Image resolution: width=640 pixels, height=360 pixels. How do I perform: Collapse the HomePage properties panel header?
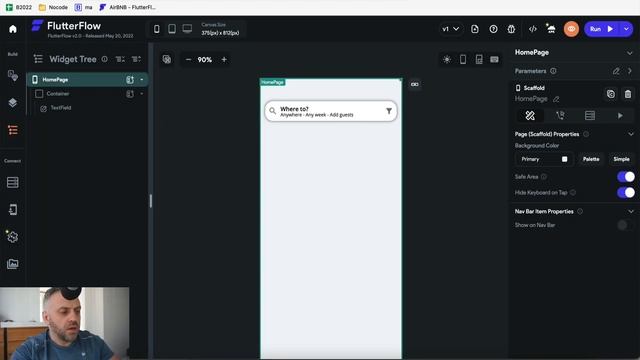629,53
